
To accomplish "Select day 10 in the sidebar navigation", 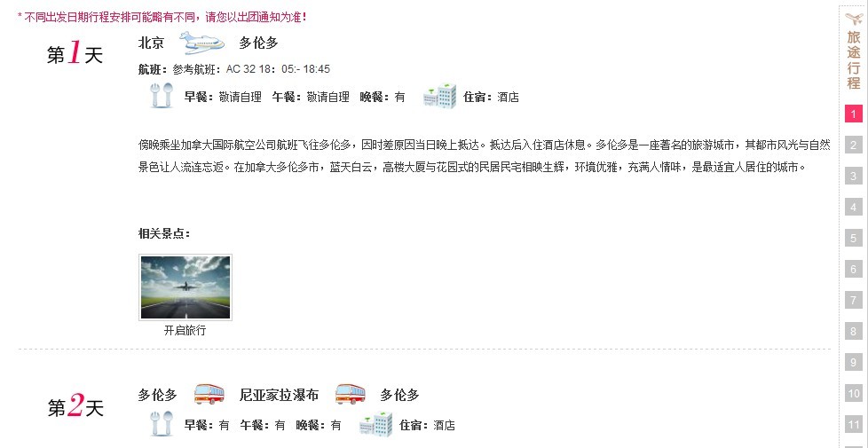I will coord(854,394).
